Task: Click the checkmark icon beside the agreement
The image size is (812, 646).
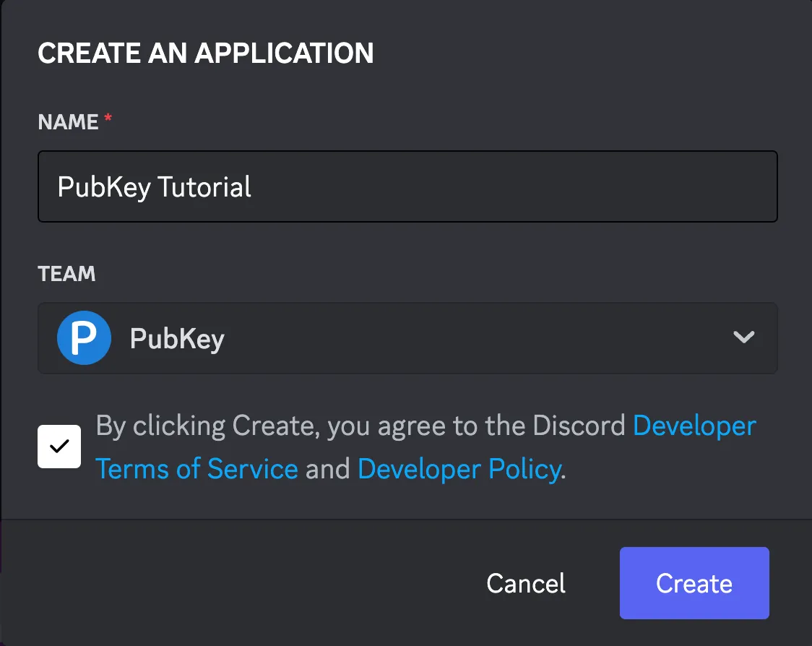Action: click(x=59, y=447)
